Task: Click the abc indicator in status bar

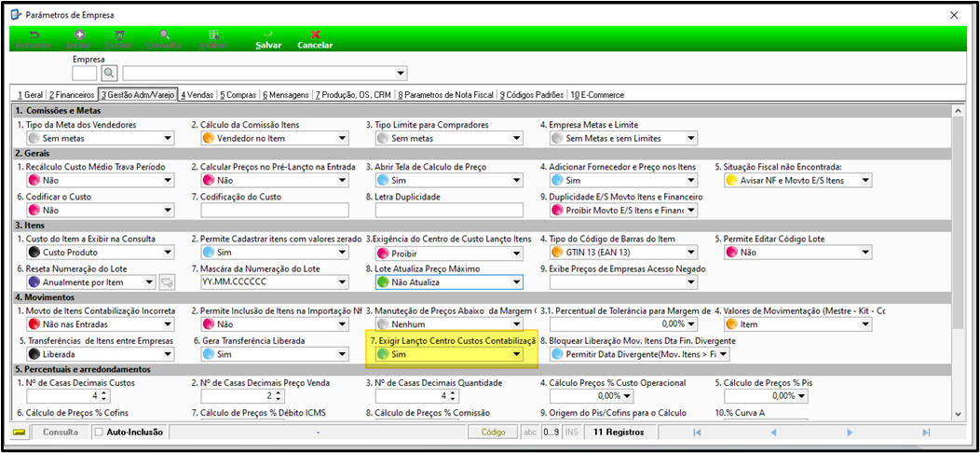Action: (x=529, y=432)
